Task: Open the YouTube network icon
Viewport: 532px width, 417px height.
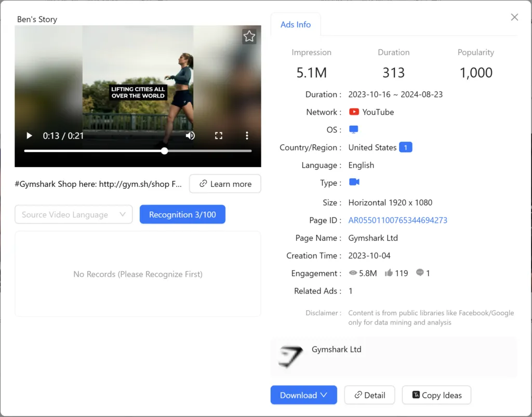Action: (x=355, y=112)
